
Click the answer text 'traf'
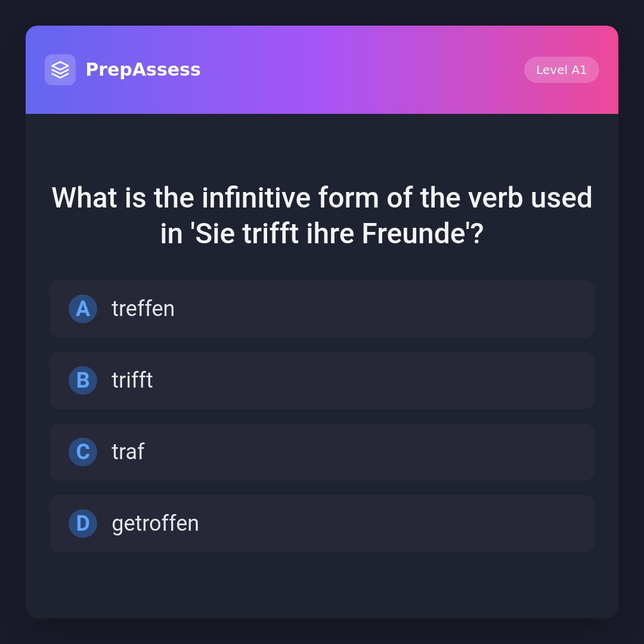[x=128, y=452]
